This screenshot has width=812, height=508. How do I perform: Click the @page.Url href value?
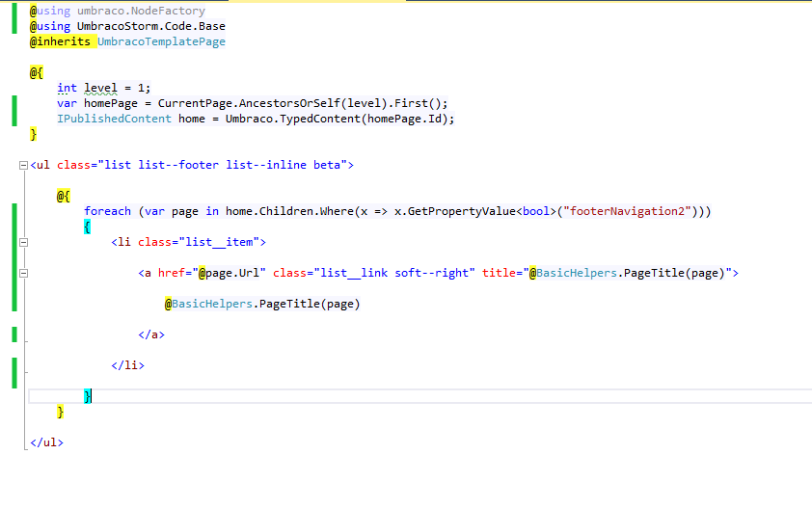click(229, 273)
